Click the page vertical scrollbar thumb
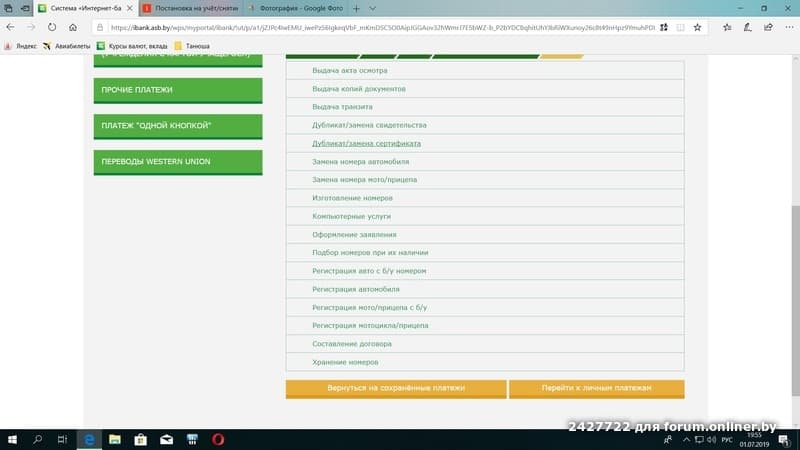Screen dimensions: 800x450 pyautogui.click(x=795, y=300)
